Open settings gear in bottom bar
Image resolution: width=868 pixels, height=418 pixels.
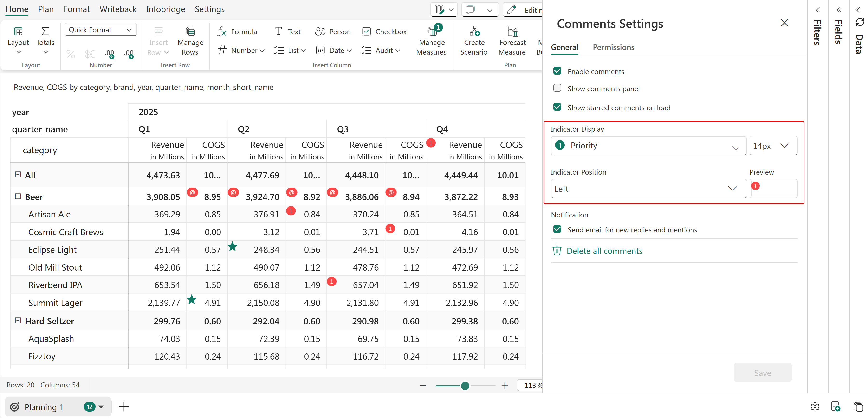tap(815, 406)
